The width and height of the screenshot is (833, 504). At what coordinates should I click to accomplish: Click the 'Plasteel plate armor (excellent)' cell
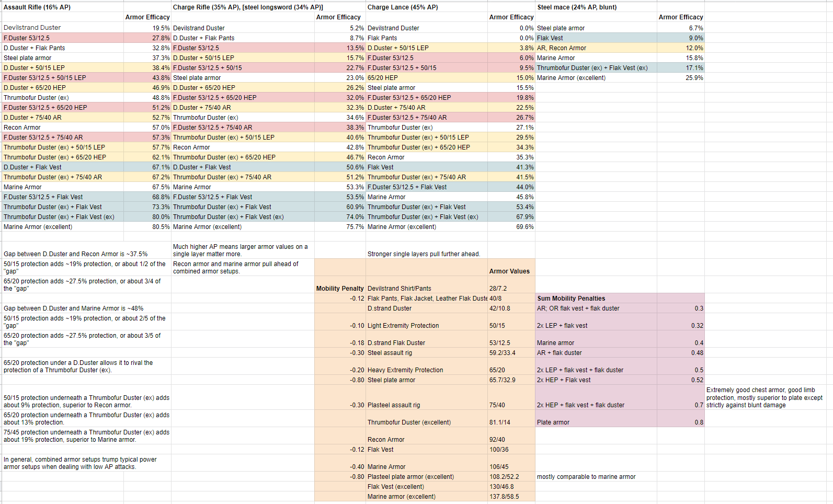coord(427,477)
